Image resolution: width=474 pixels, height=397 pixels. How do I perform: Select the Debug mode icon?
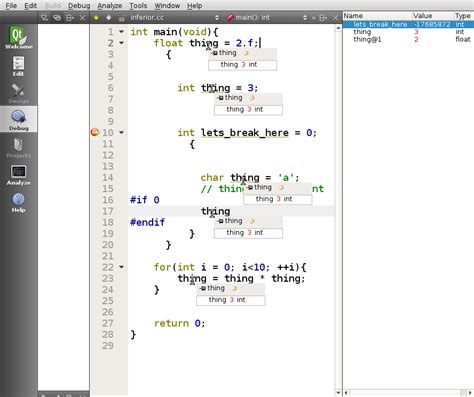pos(18,120)
